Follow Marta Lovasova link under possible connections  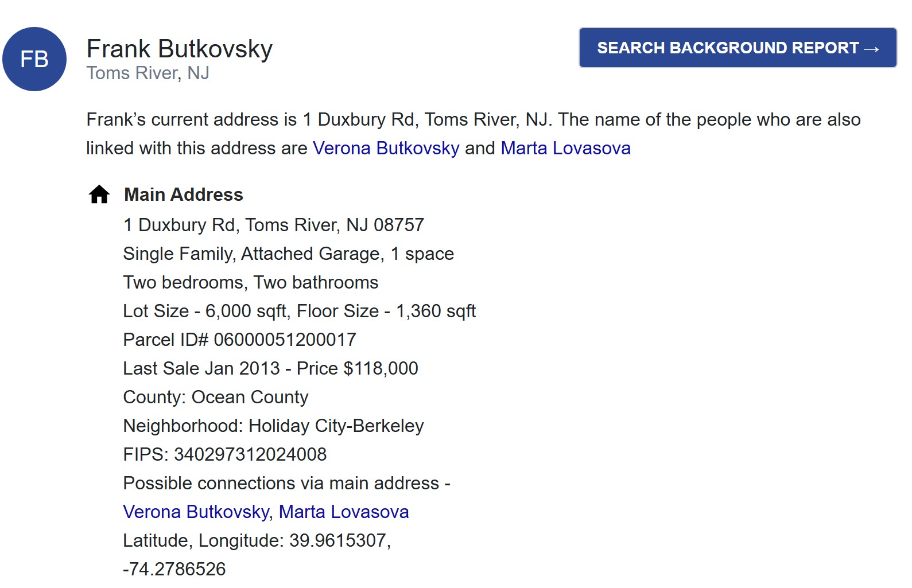344,512
